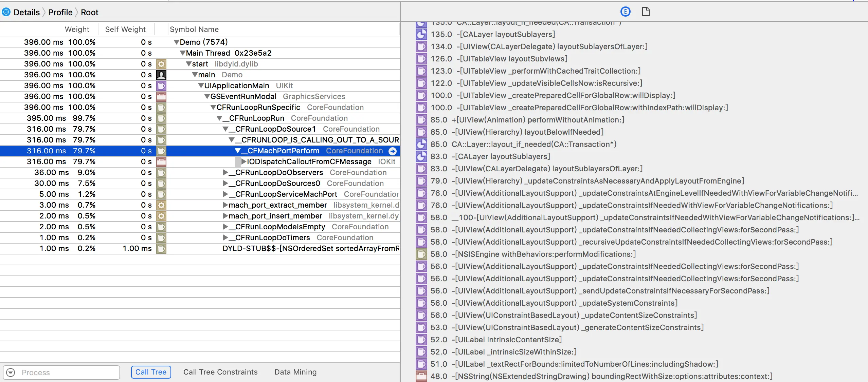
Task: Click the icon beside CFRunLoopRunSpecific
Action: coord(161,108)
